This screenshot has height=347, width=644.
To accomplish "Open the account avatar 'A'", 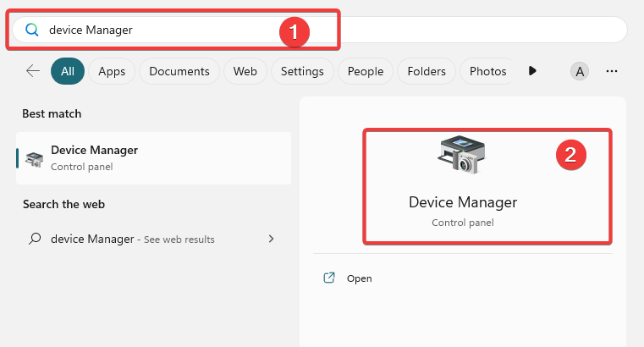I will (x=580, y=71).
